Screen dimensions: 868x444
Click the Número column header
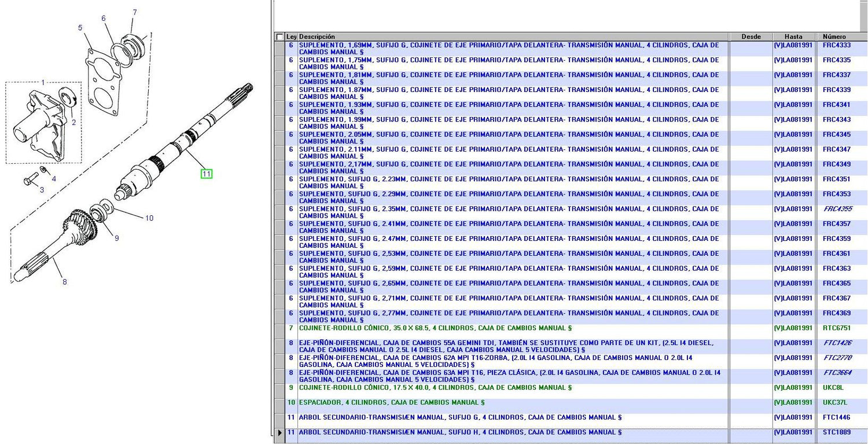tap(834, 37)
